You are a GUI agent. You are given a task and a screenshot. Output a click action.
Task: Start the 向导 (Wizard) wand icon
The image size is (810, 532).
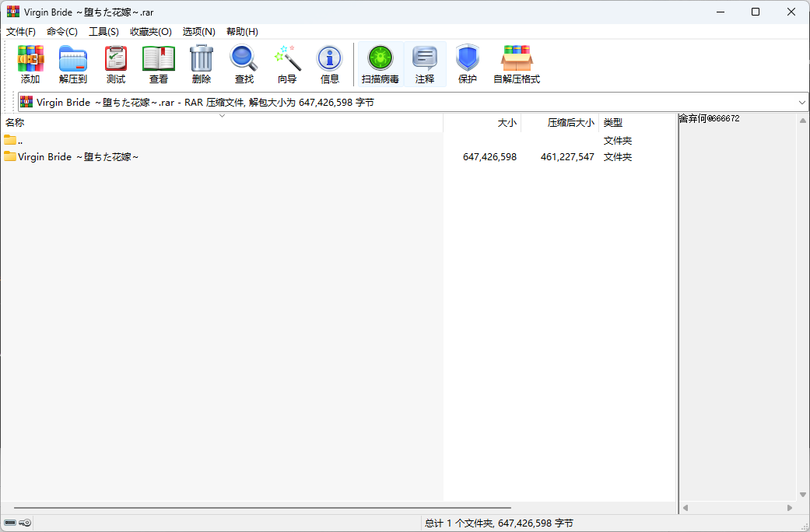(x=287, y=59)
